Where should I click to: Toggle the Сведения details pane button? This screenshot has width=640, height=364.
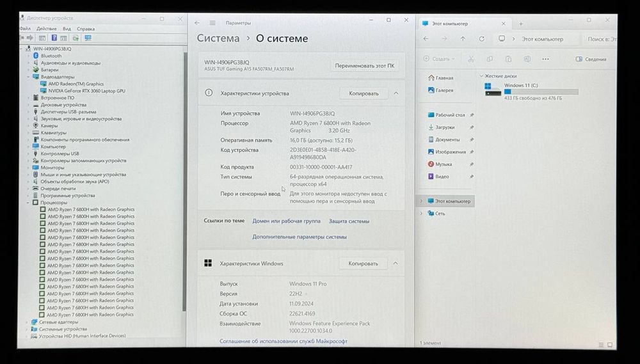coord(591,59)
